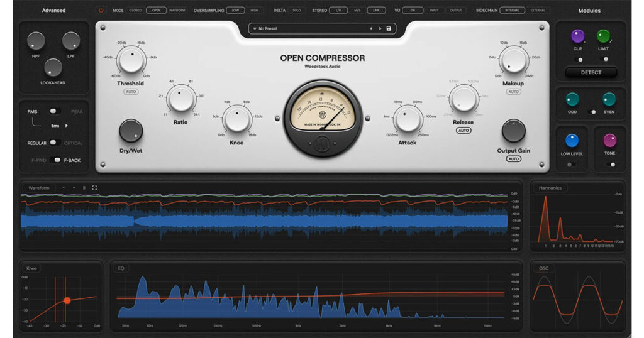Expand waveform to fullscreen icon
Viewport: 644px width, 338px height.
point(94,188)
